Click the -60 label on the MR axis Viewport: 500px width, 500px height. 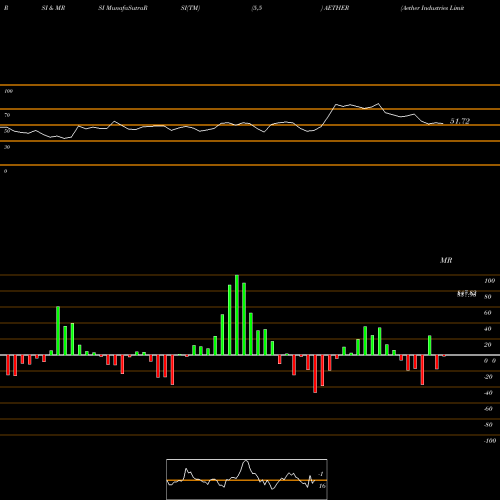click(x=488, y=409)
